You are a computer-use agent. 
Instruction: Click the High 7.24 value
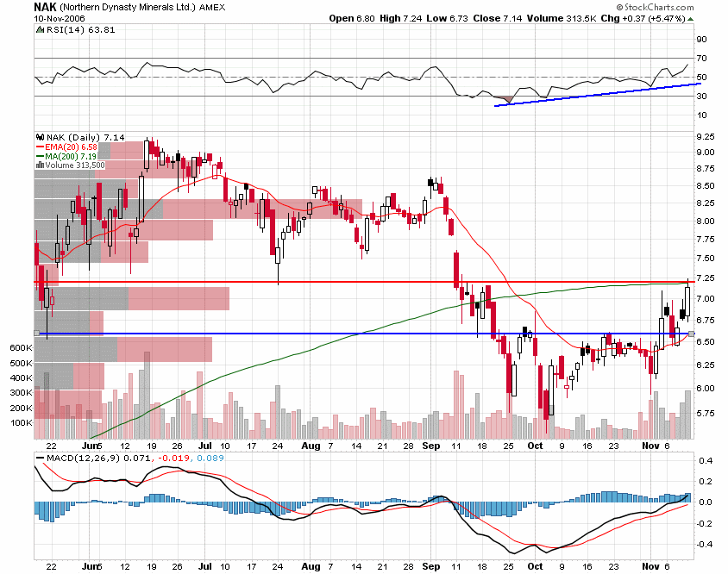pos(401,19)
